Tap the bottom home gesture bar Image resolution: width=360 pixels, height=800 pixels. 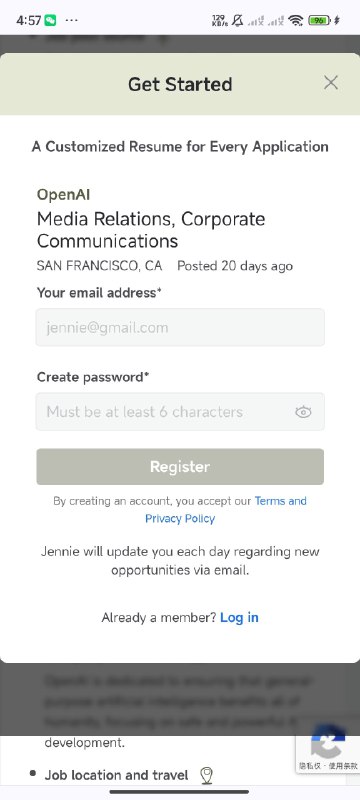[x=179, y=792]
